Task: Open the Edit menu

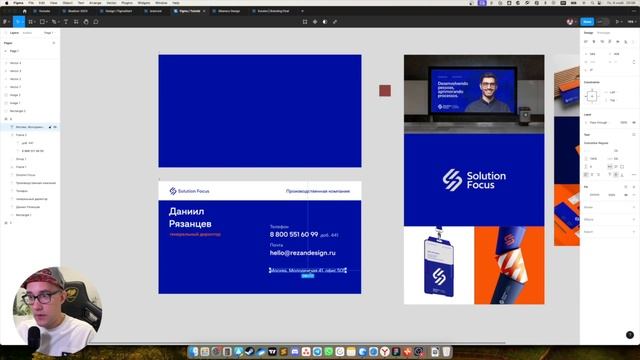Action: 42,3
